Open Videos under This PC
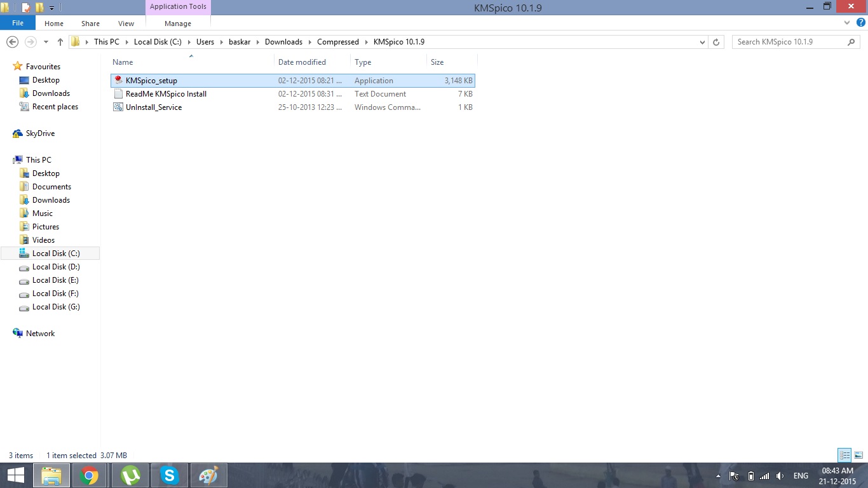Viewport: 868px width, 488px height. pyautogui.click(x=43, y=240)
